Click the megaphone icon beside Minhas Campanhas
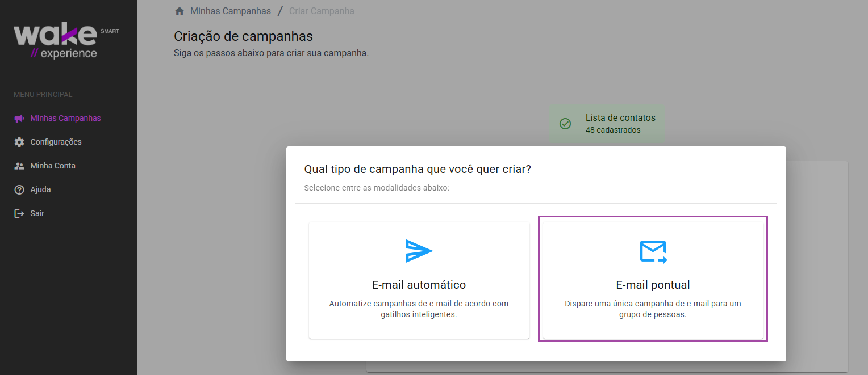This screenshot has width=868, height=375. click(x=19, y=119)
